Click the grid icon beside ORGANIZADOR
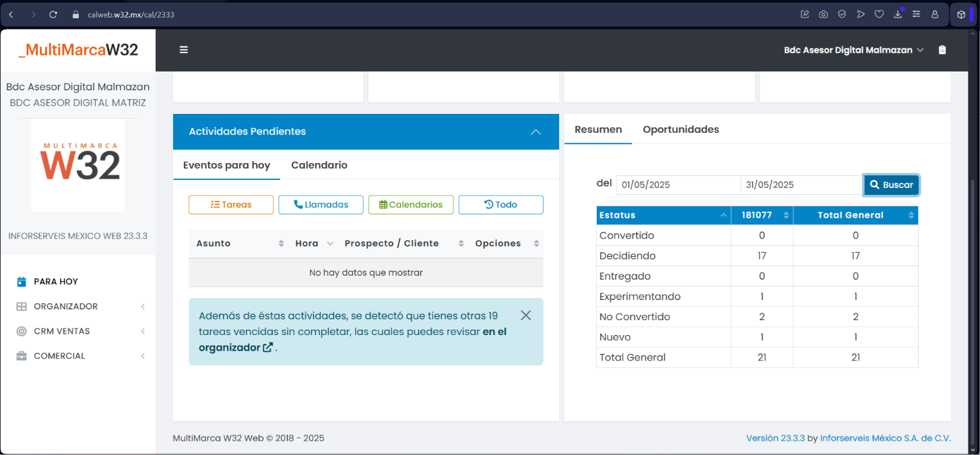Image resolution: width=980 pixels, height=455 pixels. point(22,307)
